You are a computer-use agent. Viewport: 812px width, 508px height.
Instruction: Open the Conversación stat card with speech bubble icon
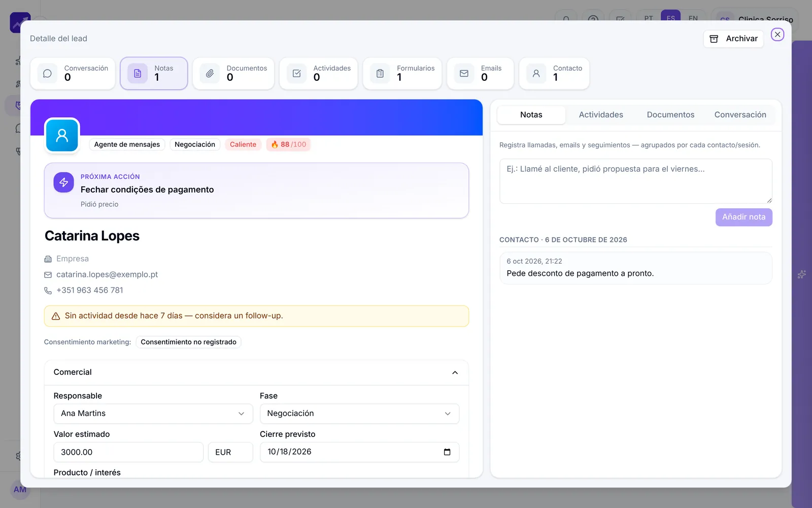(x=73, y=74)
